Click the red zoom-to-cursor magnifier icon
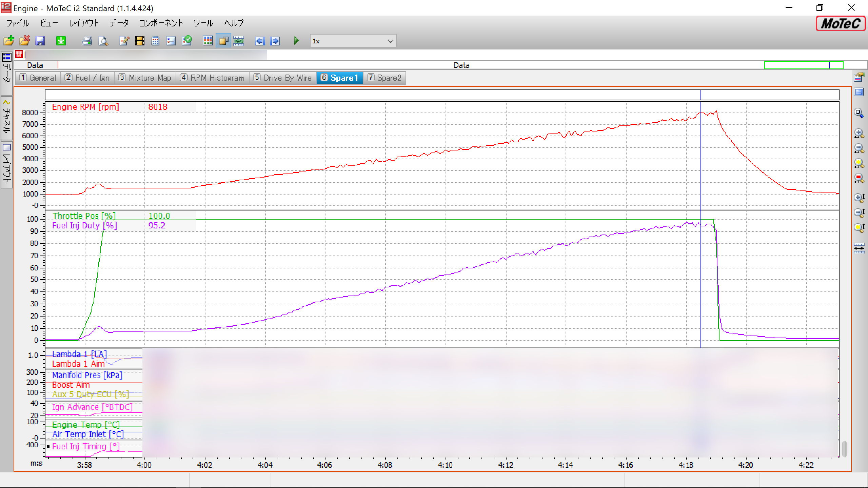The image size is (868, 488). (859, 178)
